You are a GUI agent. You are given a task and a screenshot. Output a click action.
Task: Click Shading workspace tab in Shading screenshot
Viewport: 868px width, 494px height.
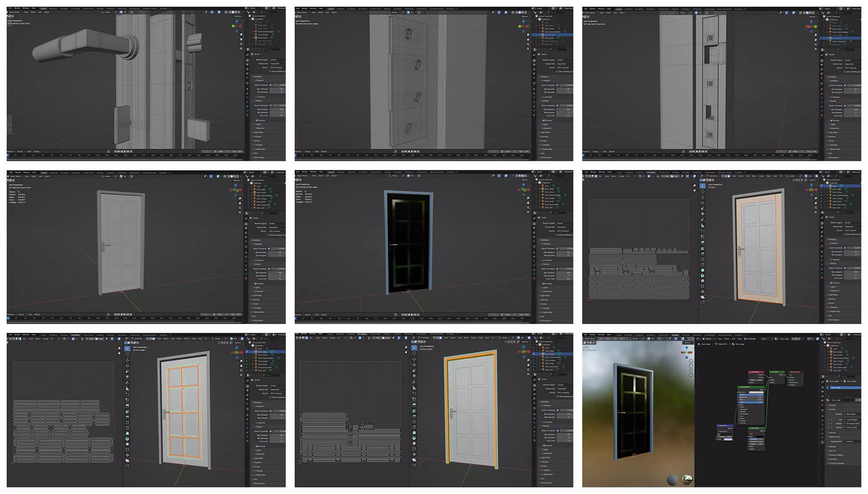point(675,335)
